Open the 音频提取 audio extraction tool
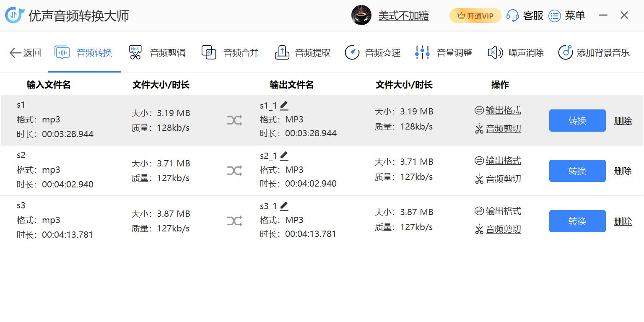 [x=302, y=53]
